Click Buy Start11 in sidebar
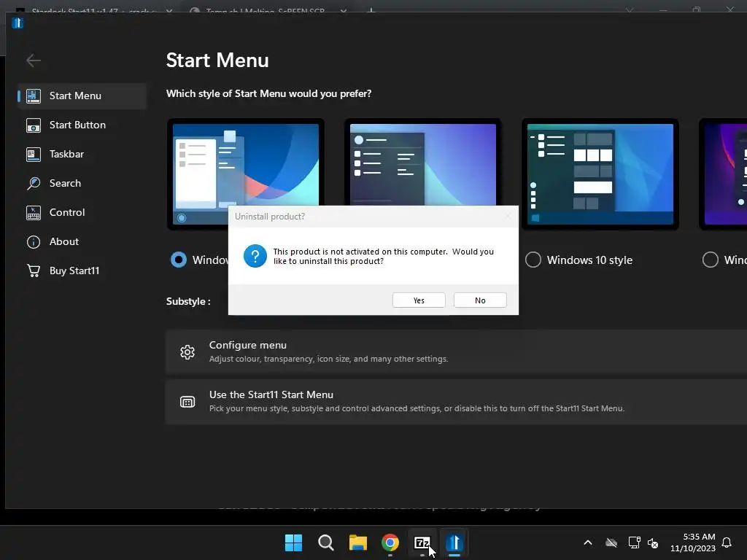This screenshot has height=560, width=747. coord(82,271)
